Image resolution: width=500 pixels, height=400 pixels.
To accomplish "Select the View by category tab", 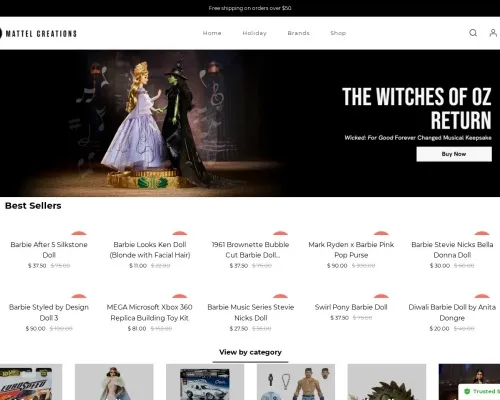I will coord(250,352).
